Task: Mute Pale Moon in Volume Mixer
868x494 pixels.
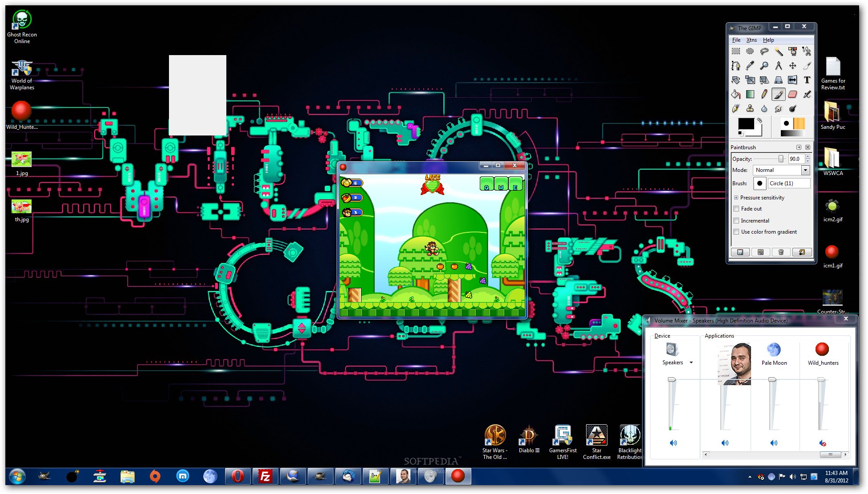Action: point(774,443)
